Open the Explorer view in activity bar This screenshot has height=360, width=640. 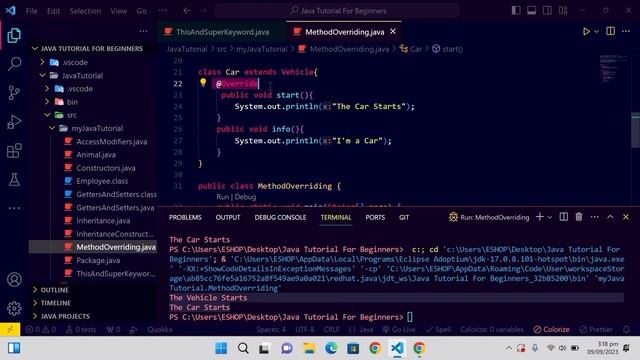[14, 35]
